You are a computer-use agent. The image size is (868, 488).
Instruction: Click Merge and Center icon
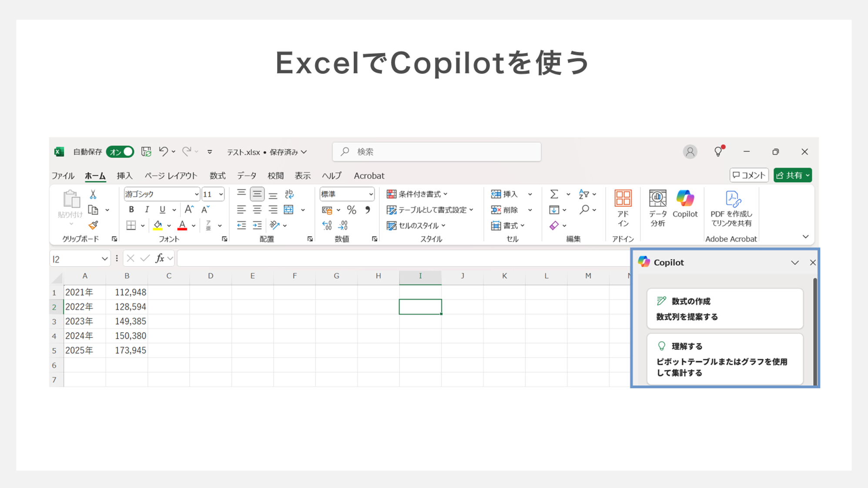(x=289, y=210)
